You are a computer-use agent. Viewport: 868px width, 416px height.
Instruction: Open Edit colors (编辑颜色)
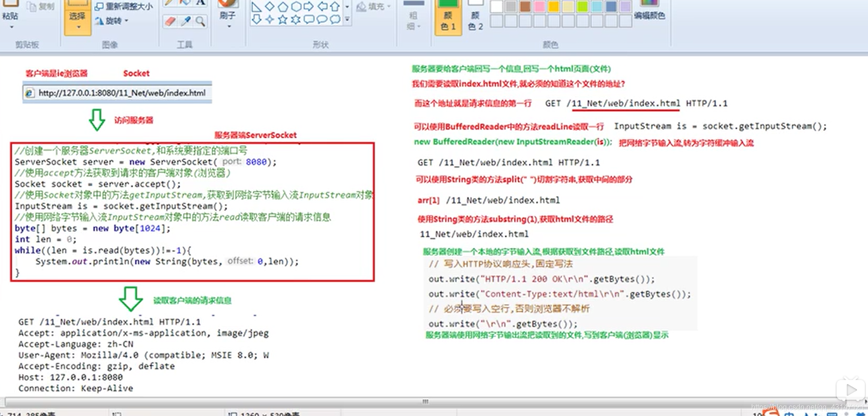click(649, 10)
